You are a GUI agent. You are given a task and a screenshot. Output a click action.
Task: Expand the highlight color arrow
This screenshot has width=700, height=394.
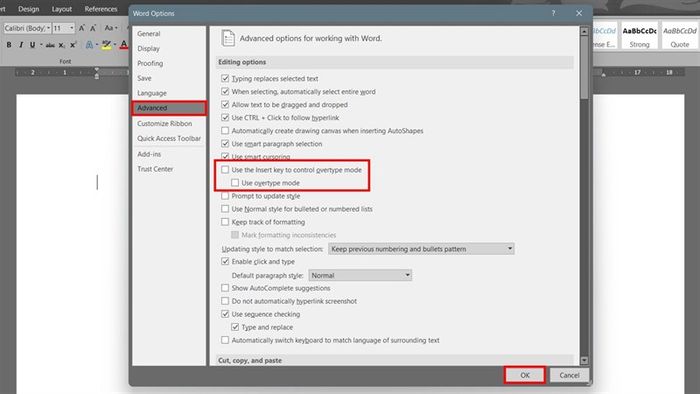pos(115,45)
